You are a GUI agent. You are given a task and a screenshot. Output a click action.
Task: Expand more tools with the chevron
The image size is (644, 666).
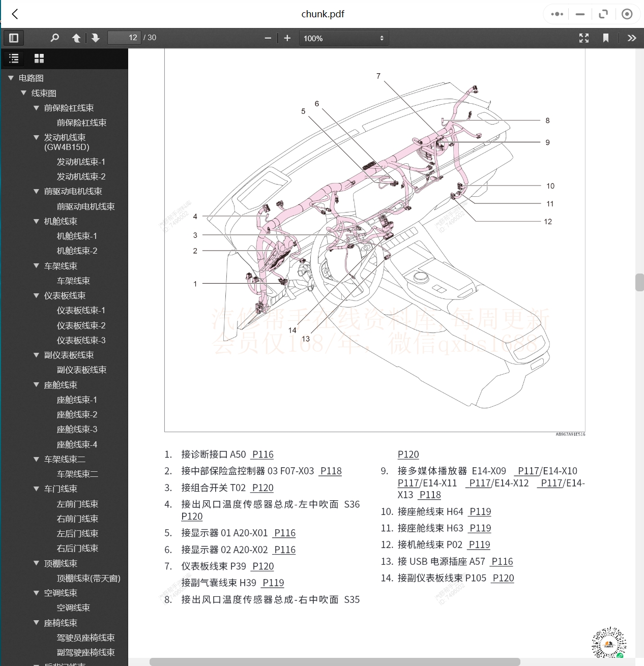click(632, 38)
